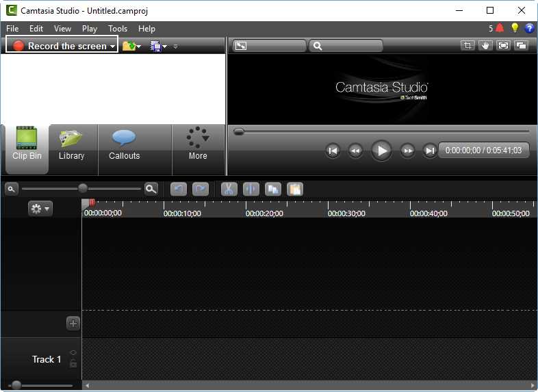
Task: Click the red playhead marker on timeline
Action: [x=92, y=202]
